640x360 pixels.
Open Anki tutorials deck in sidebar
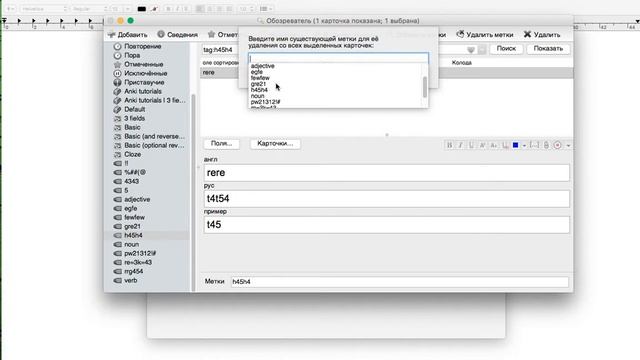138,91
